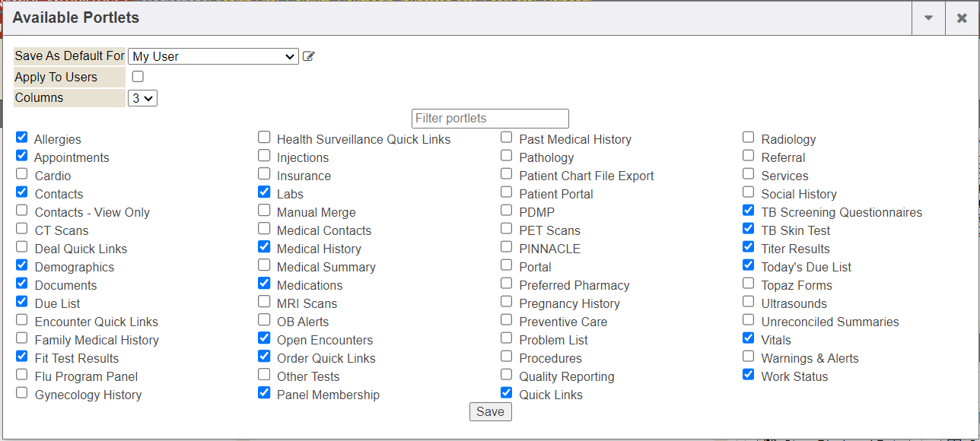Enable the Warnings & Alerts checkbox
The height and width of the screenshot is (441, 980).
coord(749,357)
